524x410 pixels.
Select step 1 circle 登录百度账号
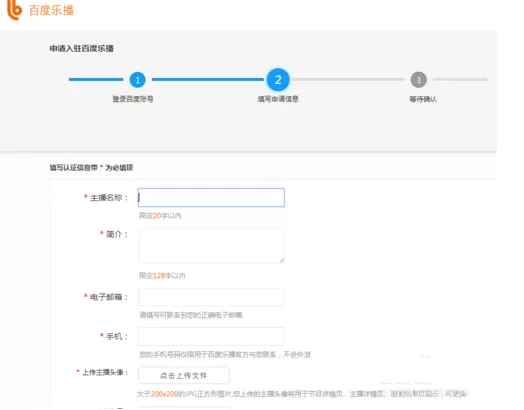coord(137,80)
